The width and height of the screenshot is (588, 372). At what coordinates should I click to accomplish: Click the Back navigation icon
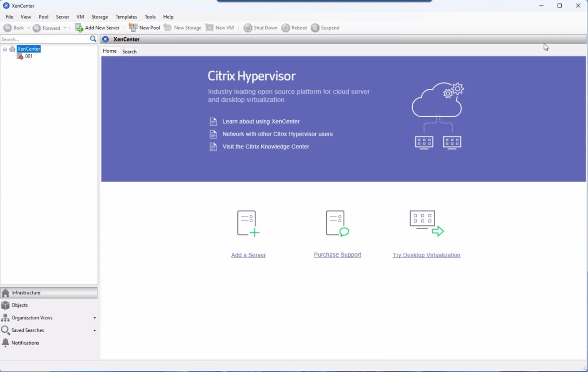pos(6,28)
